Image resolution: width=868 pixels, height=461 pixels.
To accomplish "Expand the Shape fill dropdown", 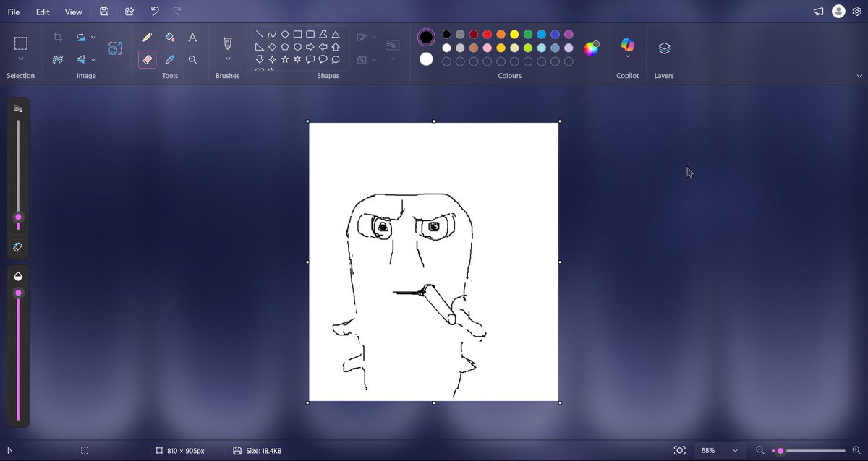I will point(374,59).
